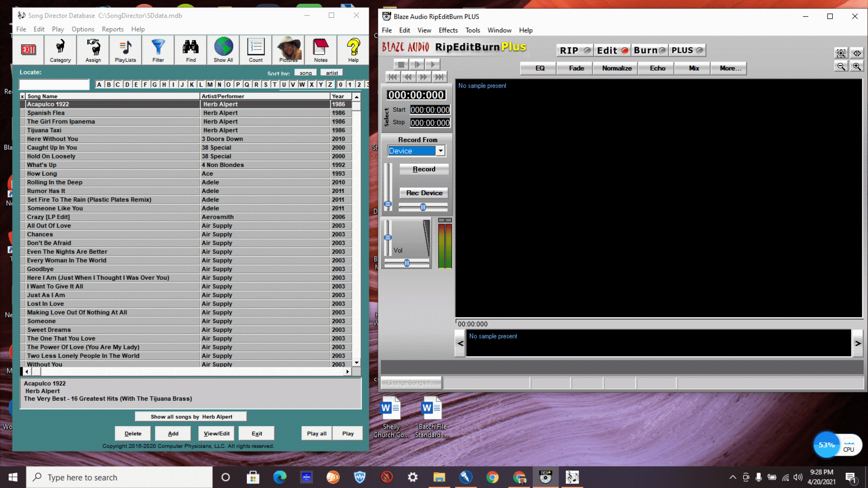Click the horizontal slider under Rec Device
The image size is (868, 488).
coord(423,207)
